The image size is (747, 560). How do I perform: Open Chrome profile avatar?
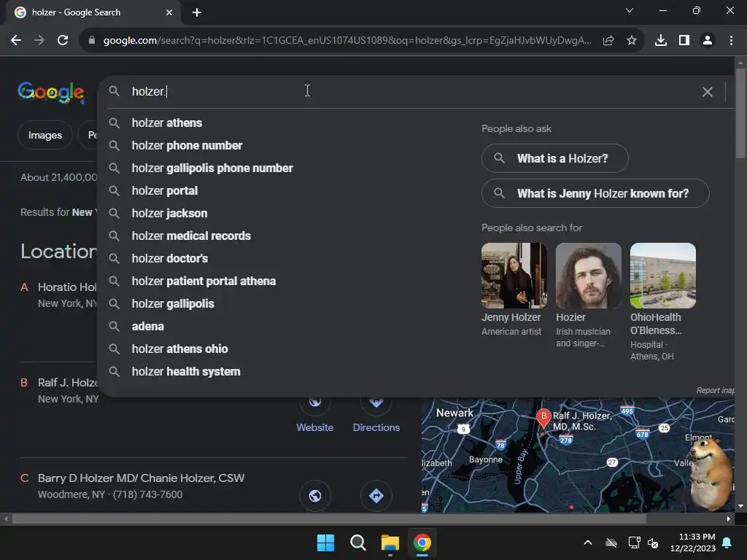pyautogui.click(x=708, y=41)
